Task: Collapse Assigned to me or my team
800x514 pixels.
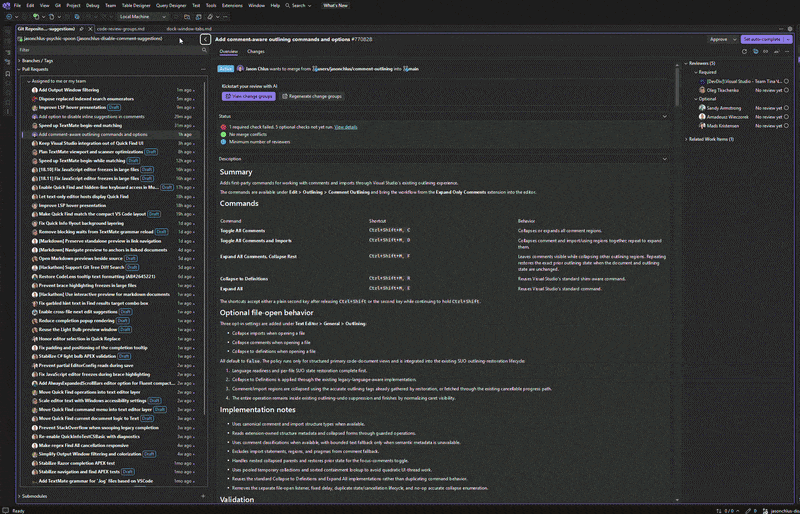Action: click(x=29, y=81)
